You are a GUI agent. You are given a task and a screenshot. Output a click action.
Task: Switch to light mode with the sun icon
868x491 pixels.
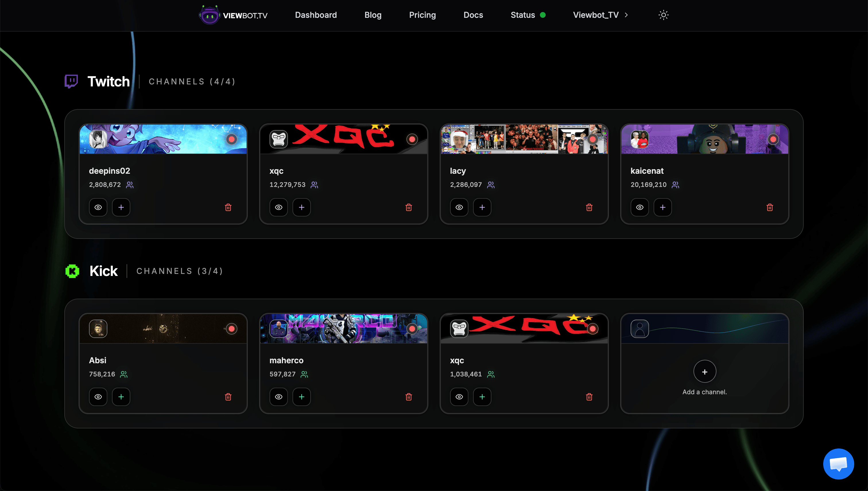[663, 15]
